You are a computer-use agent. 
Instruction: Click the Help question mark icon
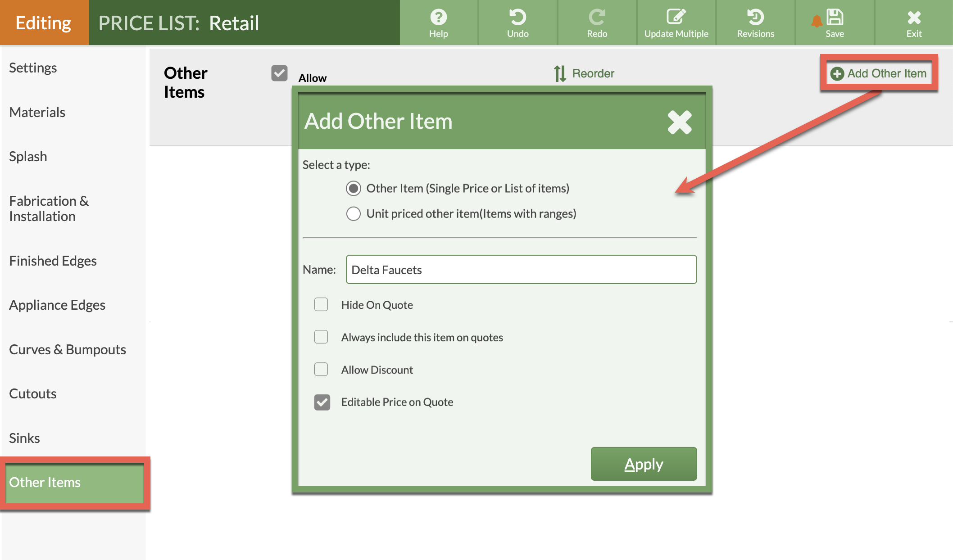438,18
